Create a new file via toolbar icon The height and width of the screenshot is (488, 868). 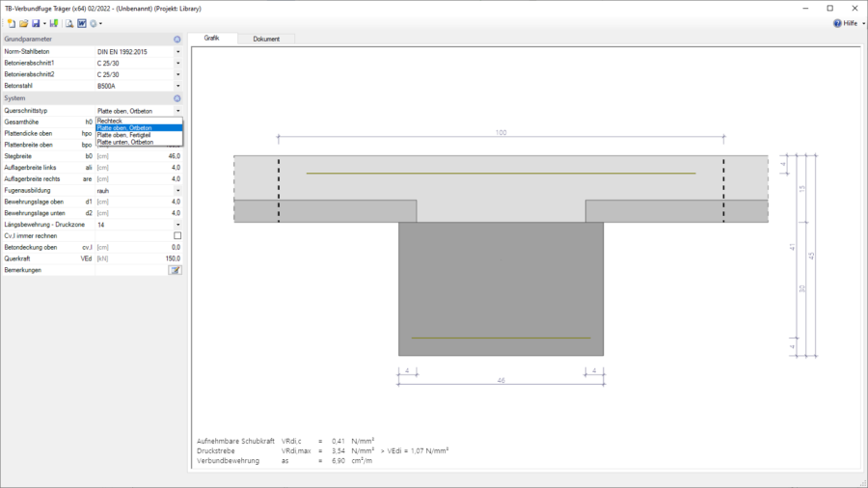10,23
